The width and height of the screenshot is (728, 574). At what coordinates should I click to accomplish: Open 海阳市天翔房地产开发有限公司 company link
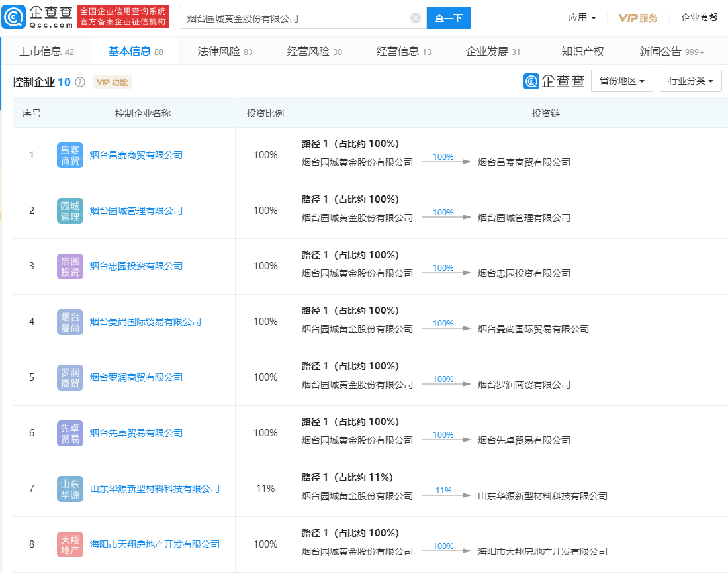click(x=155, y=544)
